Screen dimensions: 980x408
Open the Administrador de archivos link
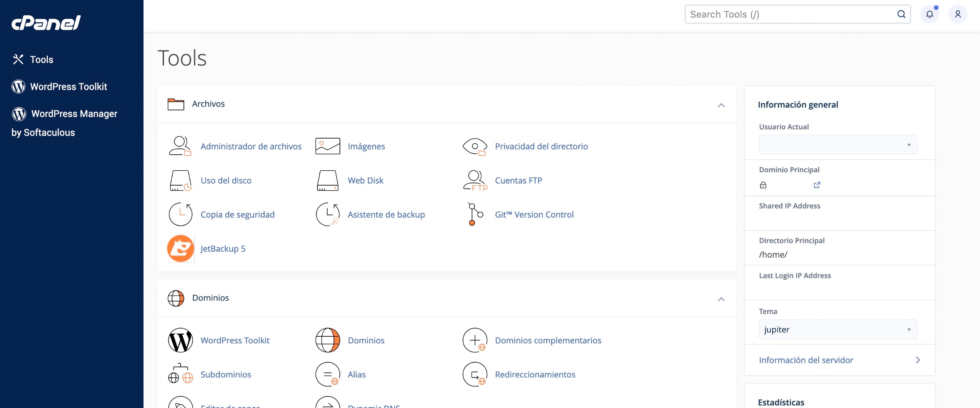point(251,146)
